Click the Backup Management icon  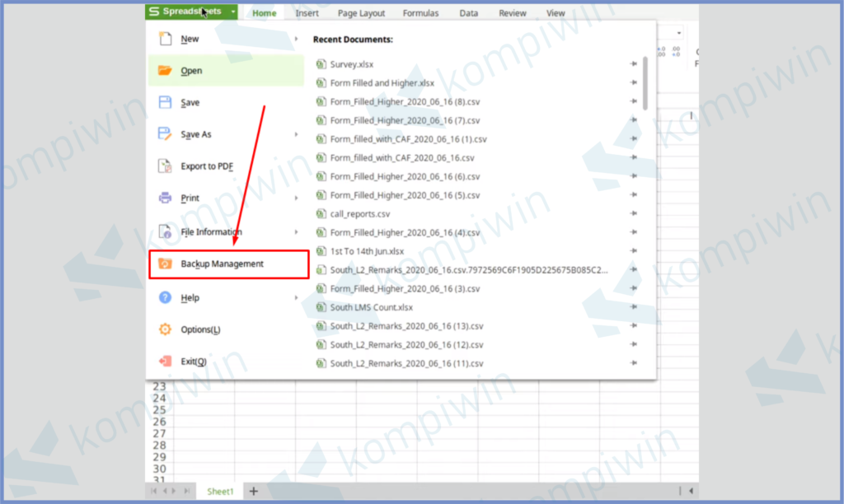[165, 264]
